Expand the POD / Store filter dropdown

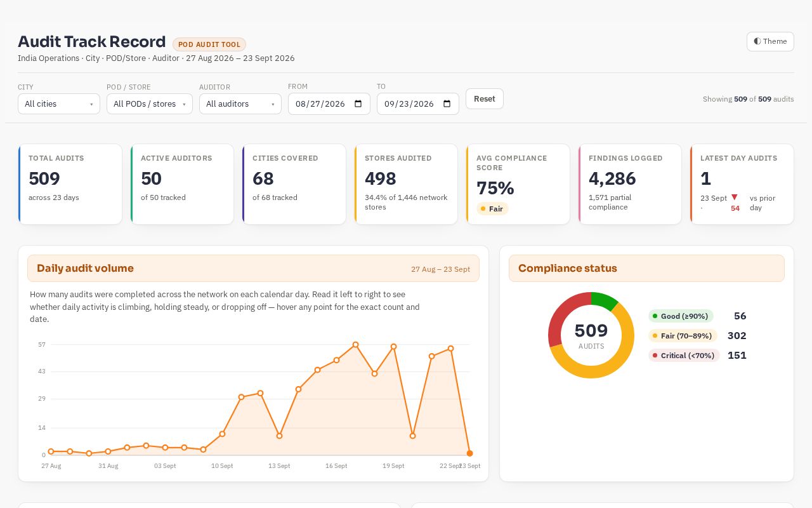[x=150, y=104]
